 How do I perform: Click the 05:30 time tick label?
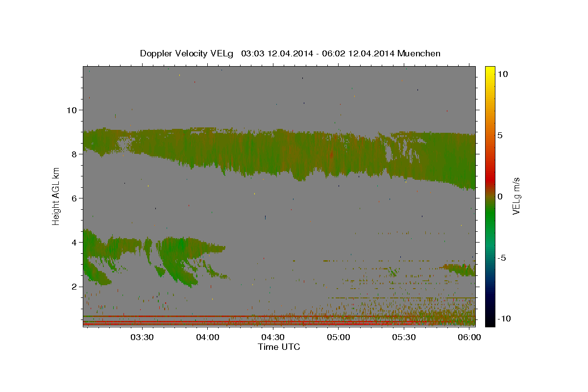(404, 338)
